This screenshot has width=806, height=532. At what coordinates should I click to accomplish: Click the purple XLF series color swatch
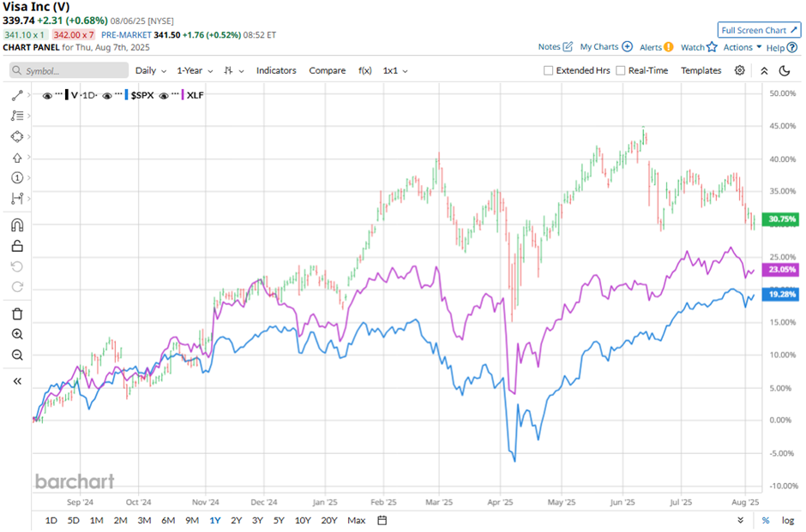[x=183, y=95]
